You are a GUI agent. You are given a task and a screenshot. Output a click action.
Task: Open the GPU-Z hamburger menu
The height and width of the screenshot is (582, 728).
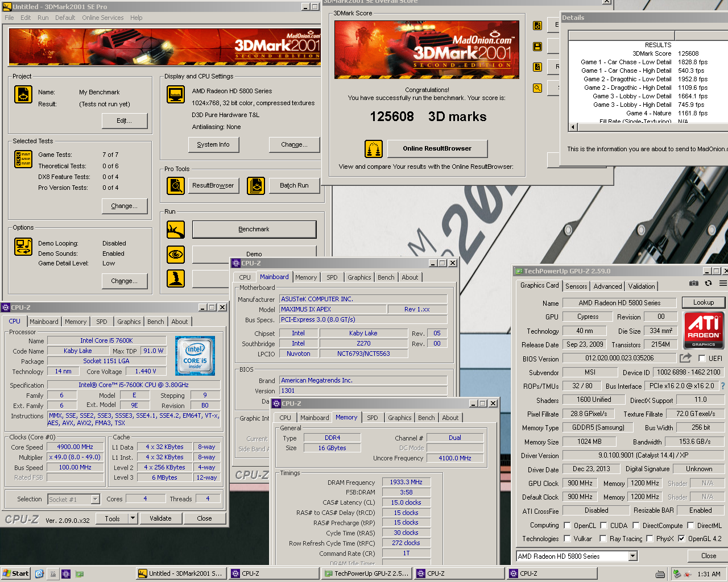[723, 283]
